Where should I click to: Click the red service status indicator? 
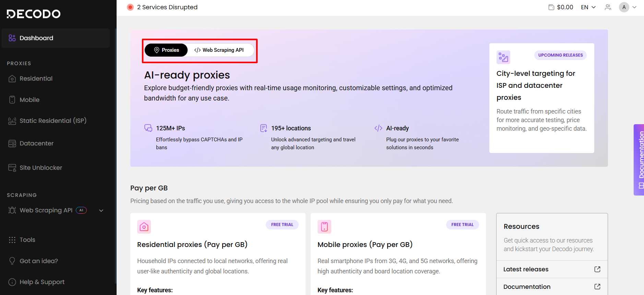tap(130, 7)
